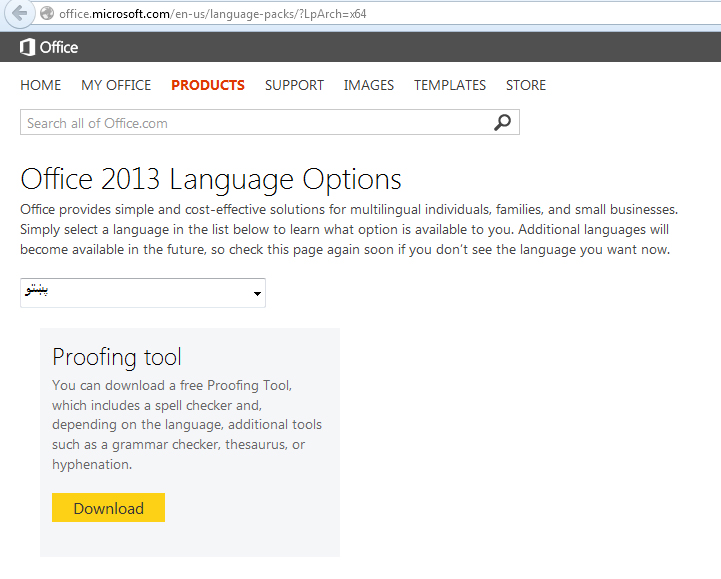Click the globe site identity icon
This screenshot has height=579, width=721.
46,15
